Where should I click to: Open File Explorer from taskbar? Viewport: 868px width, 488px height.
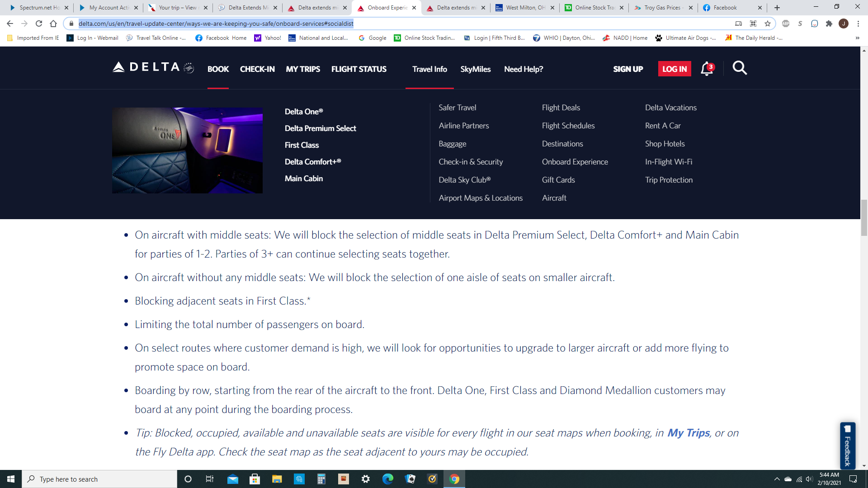tap(277, 479)
